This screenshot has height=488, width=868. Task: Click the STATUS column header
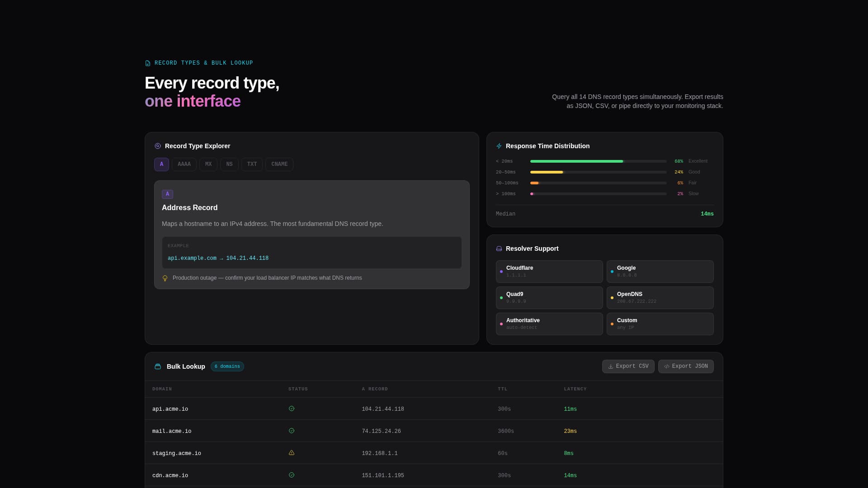pos(298,389)
